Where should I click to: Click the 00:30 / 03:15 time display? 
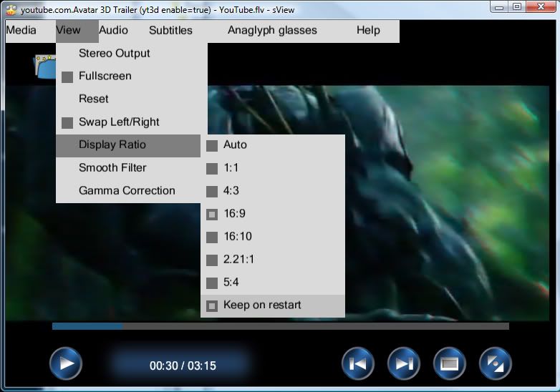pos(183,366)
